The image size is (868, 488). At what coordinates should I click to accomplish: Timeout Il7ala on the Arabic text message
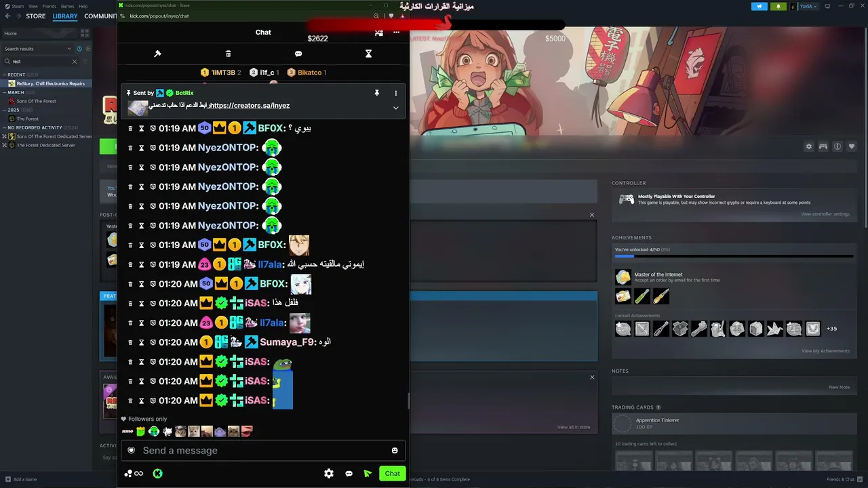tap(142, 264)
